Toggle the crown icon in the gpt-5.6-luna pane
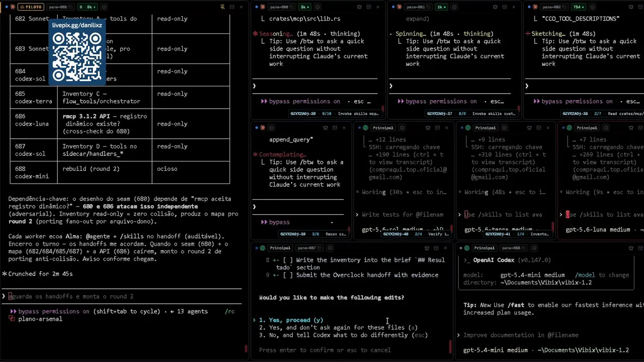Viewport: 644px width, 362px height. 631,128
